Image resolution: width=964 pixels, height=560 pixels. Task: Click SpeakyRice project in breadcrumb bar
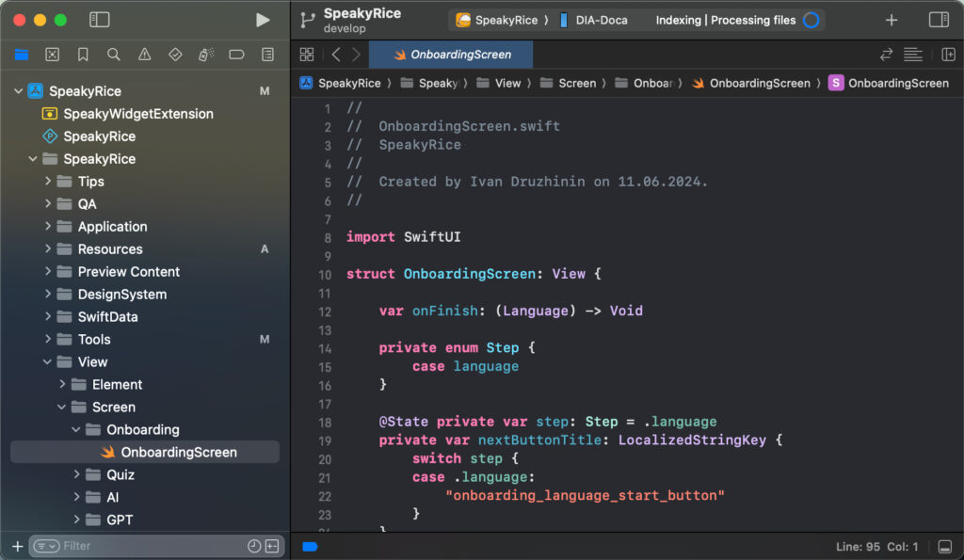coord(341,83)
